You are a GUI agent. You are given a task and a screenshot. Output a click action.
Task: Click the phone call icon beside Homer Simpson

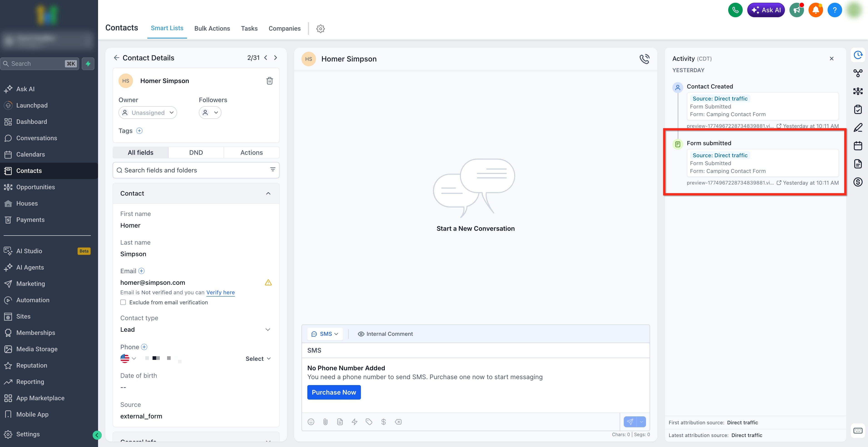(644, 59)
